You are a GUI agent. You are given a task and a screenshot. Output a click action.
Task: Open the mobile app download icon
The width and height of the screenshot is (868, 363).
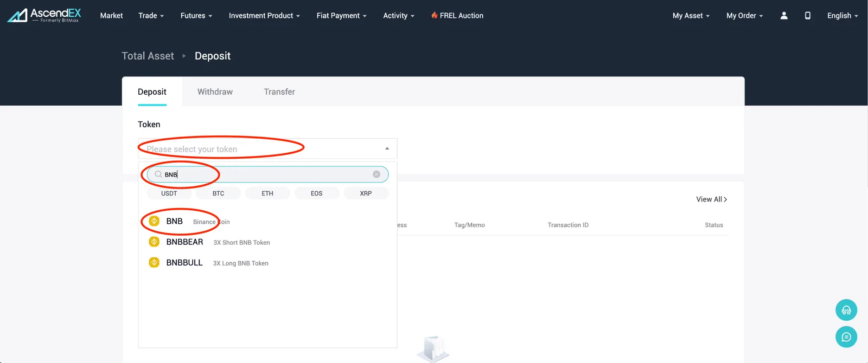tap(808, 16)
